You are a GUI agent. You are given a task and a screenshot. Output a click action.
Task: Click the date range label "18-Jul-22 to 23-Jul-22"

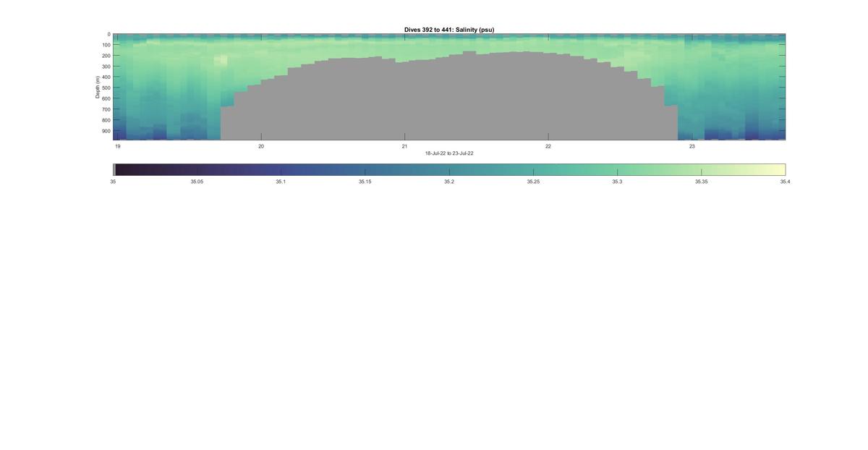[449, 153]
